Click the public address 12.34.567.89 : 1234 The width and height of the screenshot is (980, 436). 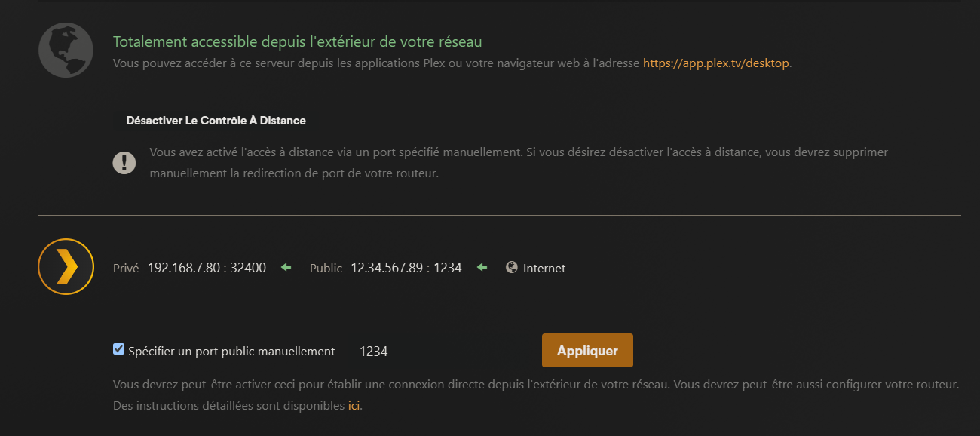[406, 268]
